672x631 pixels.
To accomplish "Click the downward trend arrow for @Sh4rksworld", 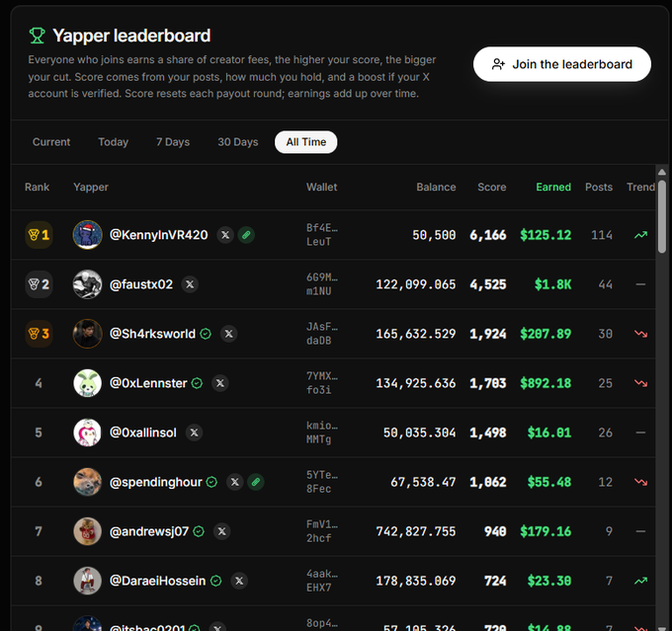I will point(640,334).
